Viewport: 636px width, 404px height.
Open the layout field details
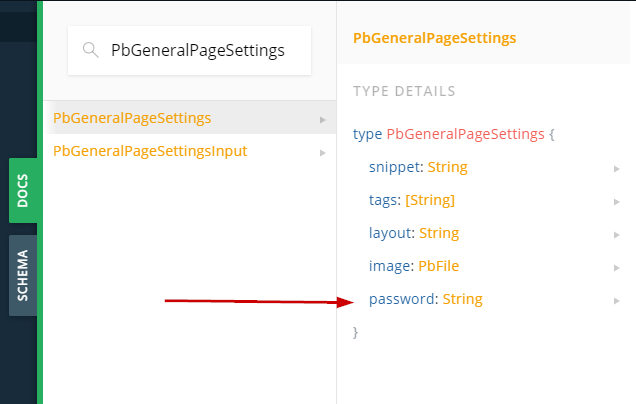(x=391, y=233)
